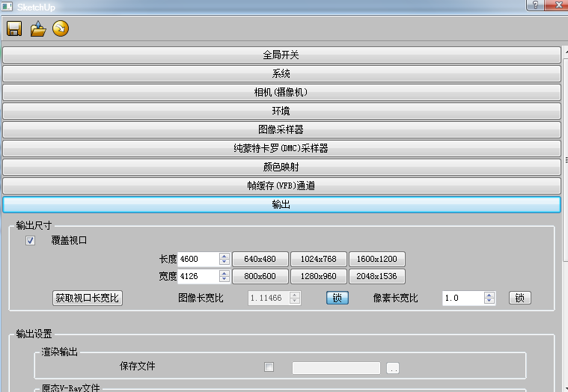The width and height of the screenshot is (568, 392).
Task: Click the help question mark button
Action: click(535, 4)
